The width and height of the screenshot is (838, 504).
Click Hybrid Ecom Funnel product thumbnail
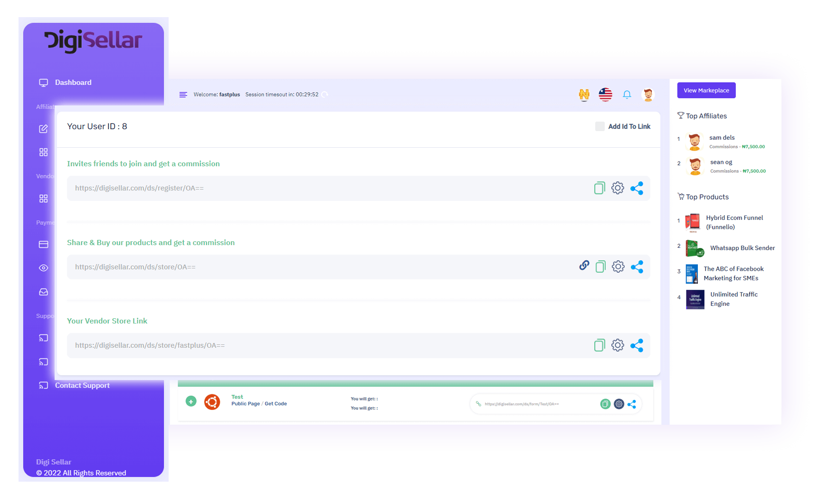pyautogui.click(x=693, y=222)
